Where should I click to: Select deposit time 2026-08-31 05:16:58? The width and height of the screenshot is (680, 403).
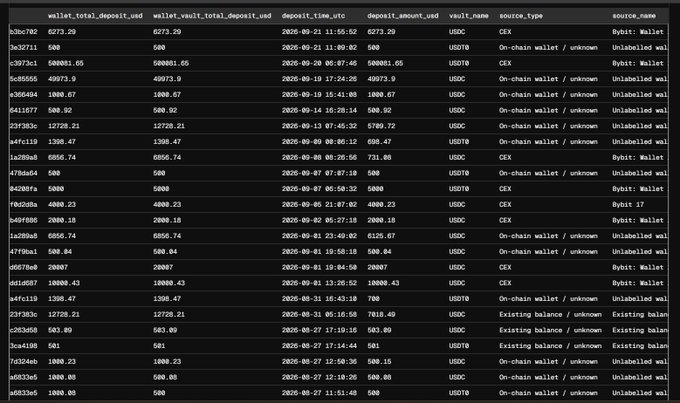pyautogui.click(x=319, y=315)
